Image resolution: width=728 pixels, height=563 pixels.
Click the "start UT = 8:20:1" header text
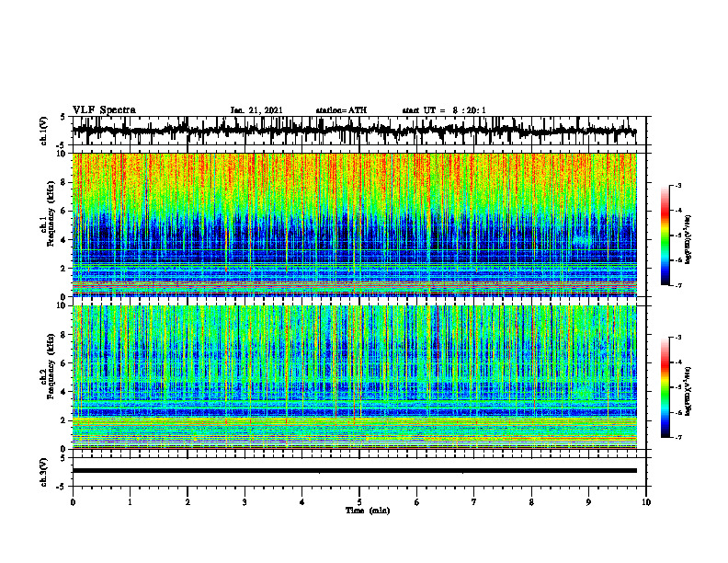click(444, 110)
